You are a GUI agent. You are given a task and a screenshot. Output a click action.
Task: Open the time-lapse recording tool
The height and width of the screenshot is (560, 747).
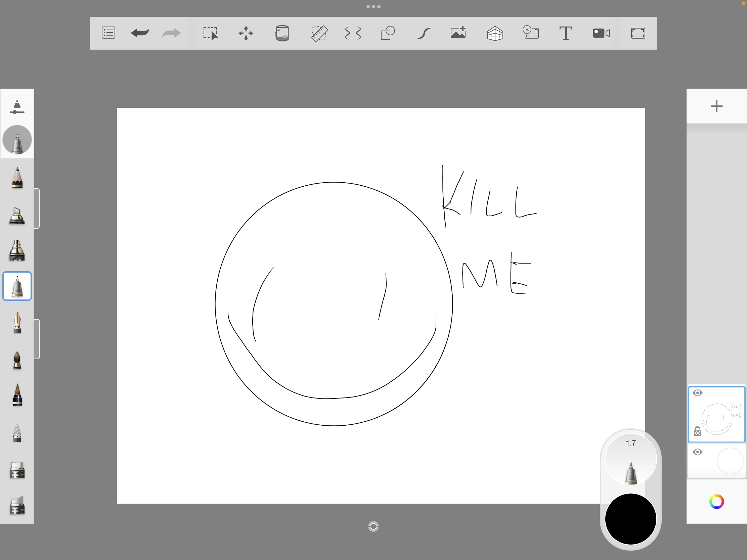pyautogui.click(x=531, y=33)
